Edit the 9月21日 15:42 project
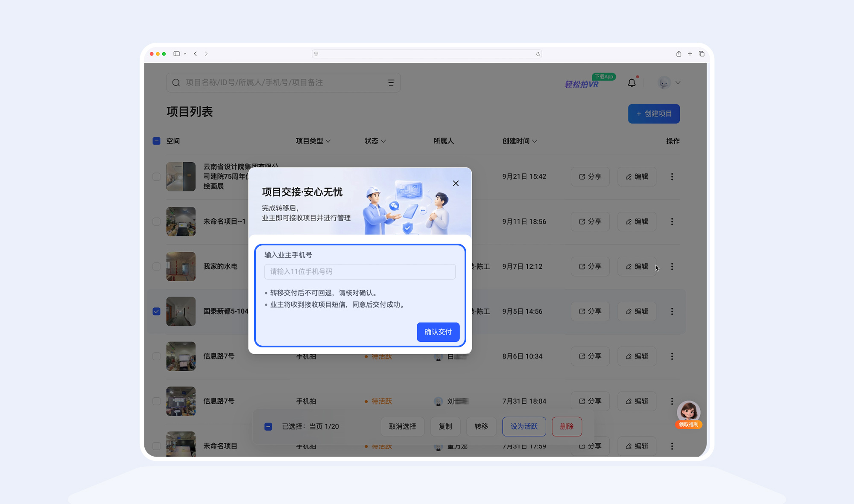Screen dimensions: 854x504 (x=637, y=177)
